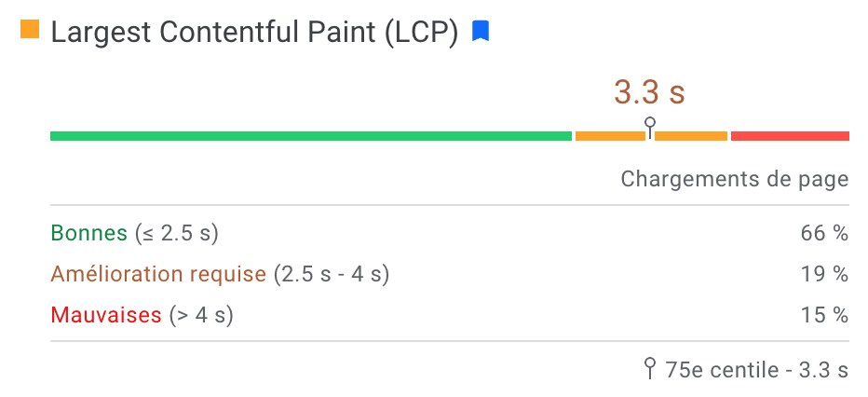Screen dimensions: 868x397
Task: Open the Largest Contentful Paint (LCP) title
Action: (254, 32)
